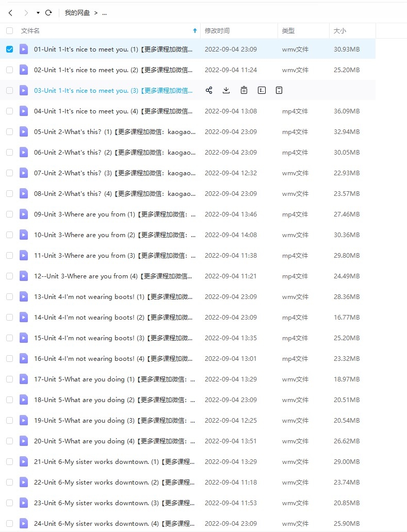Click the 类型 column header
The width and height of the screenshot is (407, 532).
pos(288,31)
